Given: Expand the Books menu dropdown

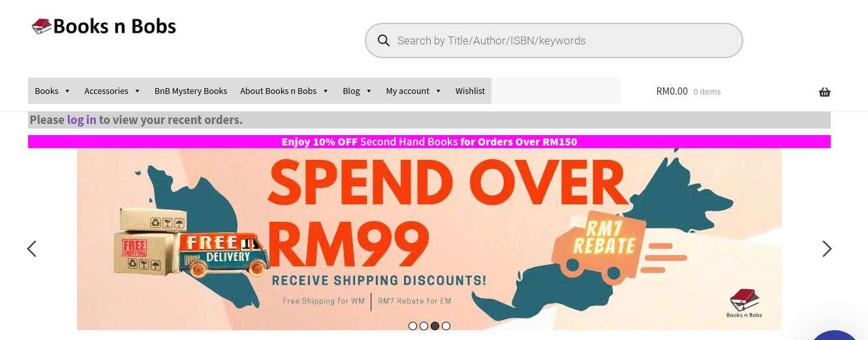Looking at the screenshot, I should pyautogui.click(x=53, y=91).
